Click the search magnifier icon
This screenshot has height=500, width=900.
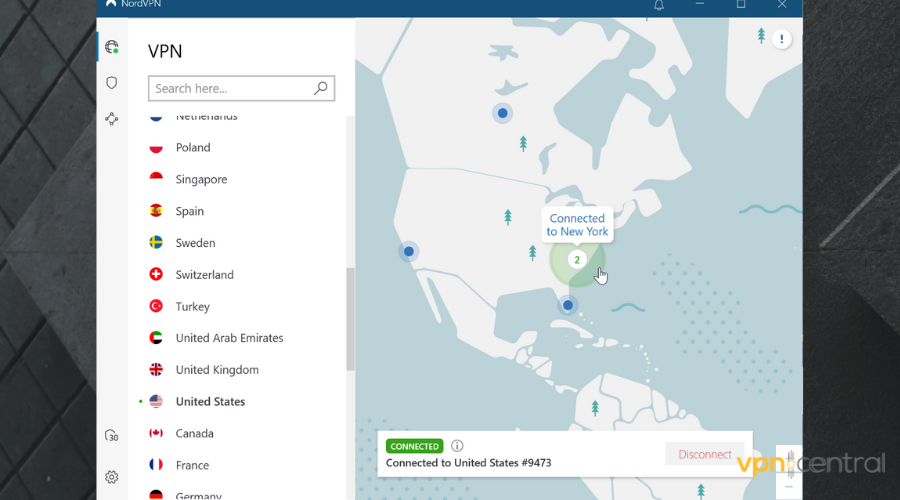(320, 88)
